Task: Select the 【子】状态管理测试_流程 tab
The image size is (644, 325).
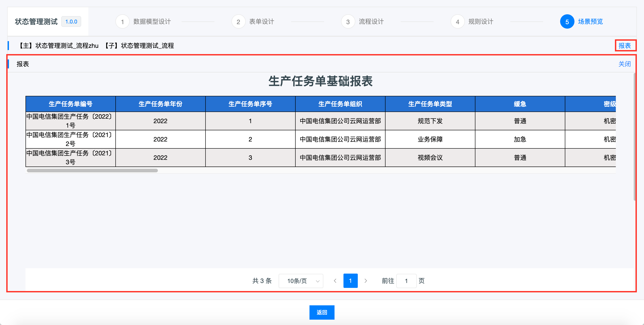Action: [138, 46]
